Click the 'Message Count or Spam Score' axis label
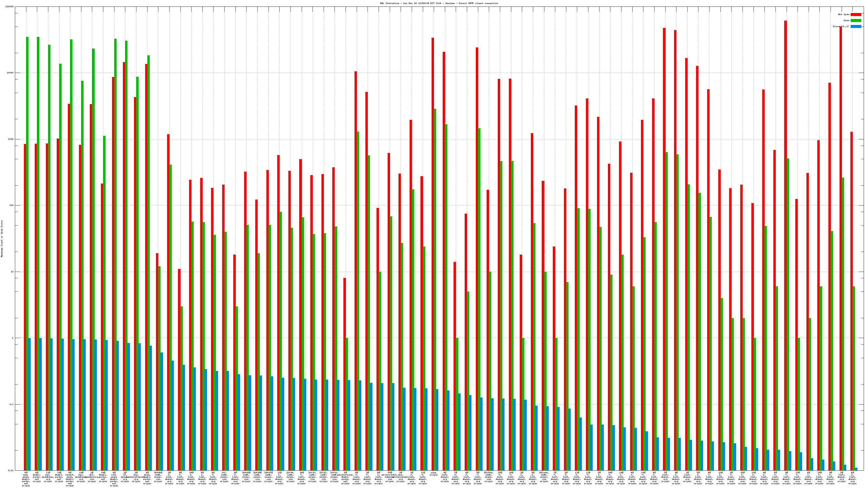 click(x=2, y=239)
